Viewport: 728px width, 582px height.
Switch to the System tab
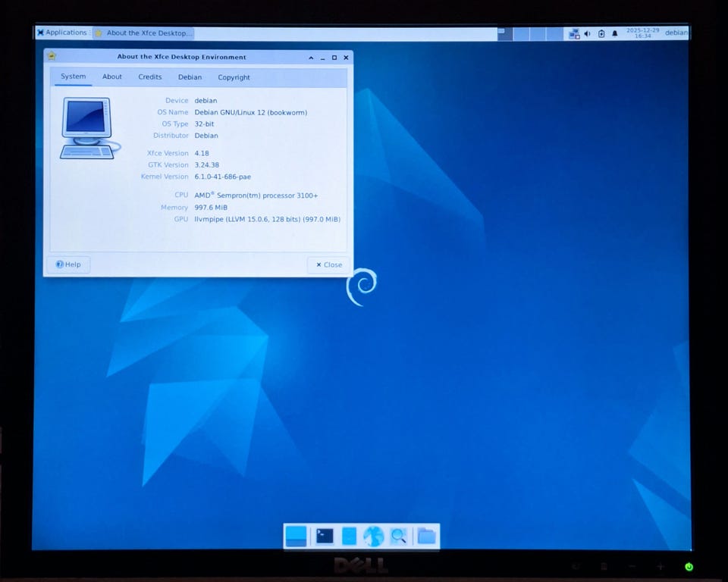coord(73,77)
